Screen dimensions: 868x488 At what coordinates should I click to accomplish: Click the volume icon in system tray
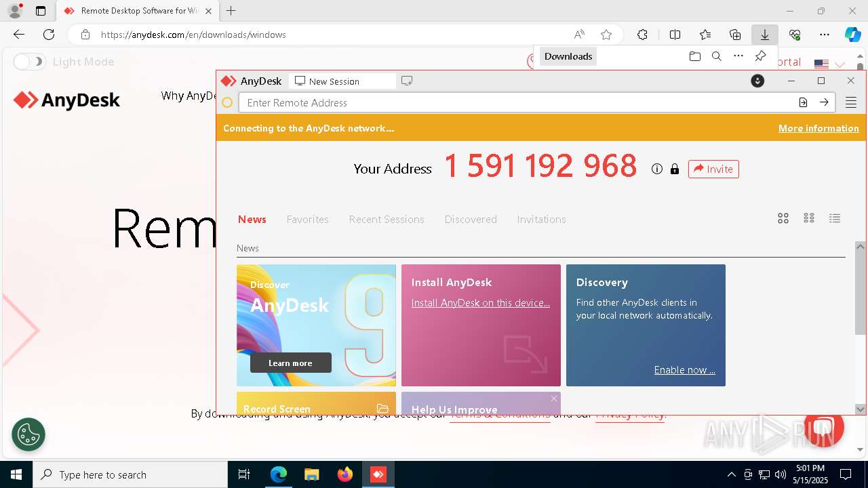[781, 474]
